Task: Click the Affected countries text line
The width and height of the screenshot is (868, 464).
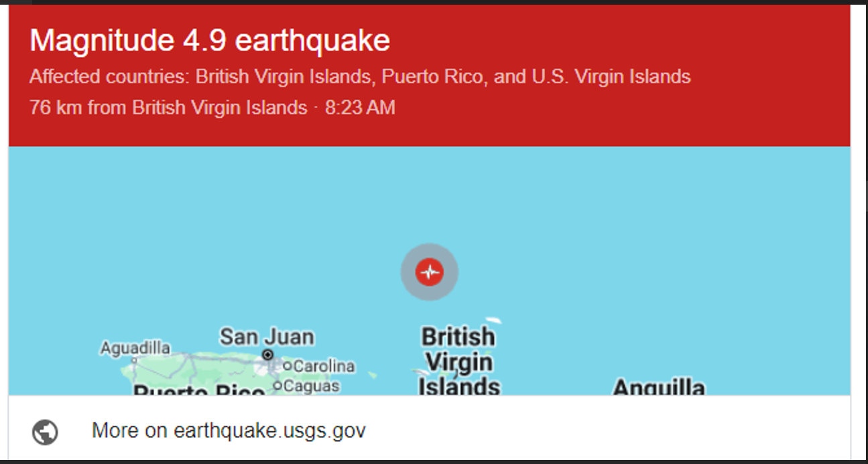Action: (x=360, y=76)
